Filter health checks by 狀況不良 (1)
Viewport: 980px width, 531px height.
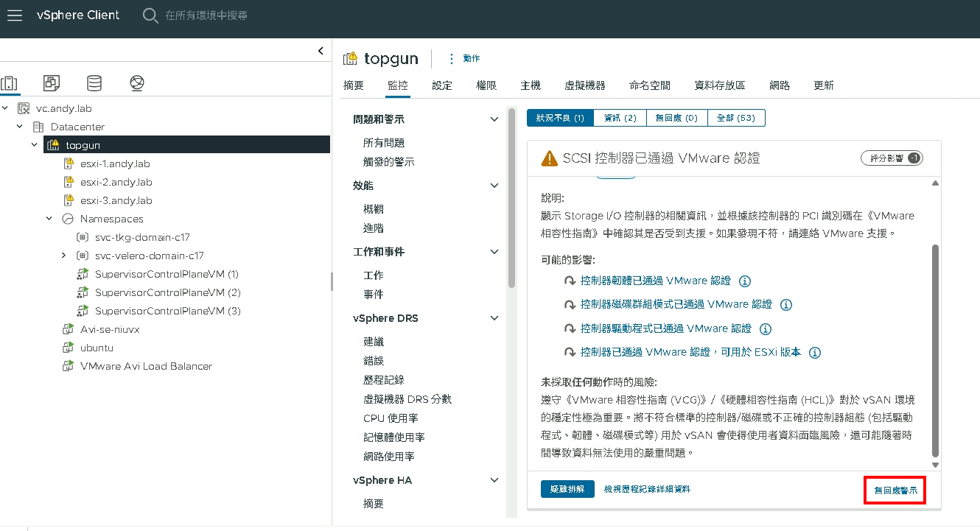click(x=560, y=118)
